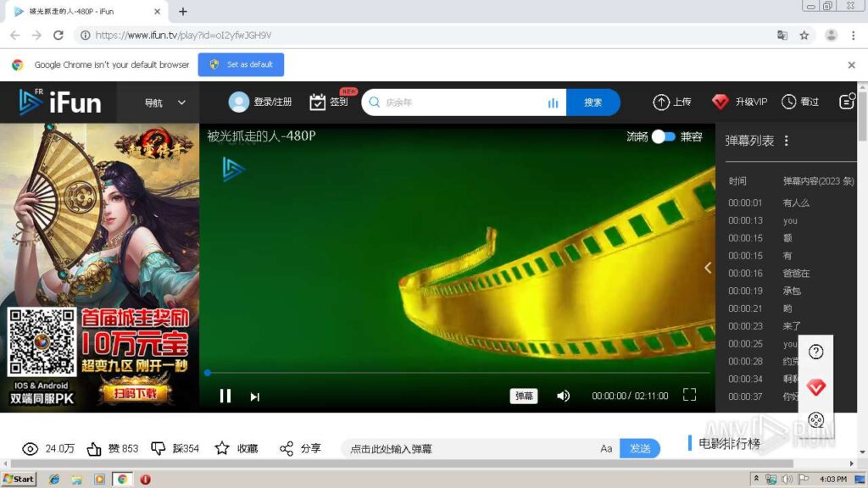Viewport: 868px width, 488px height.
Task: Mute the player volume
Action: coord(563,396)
